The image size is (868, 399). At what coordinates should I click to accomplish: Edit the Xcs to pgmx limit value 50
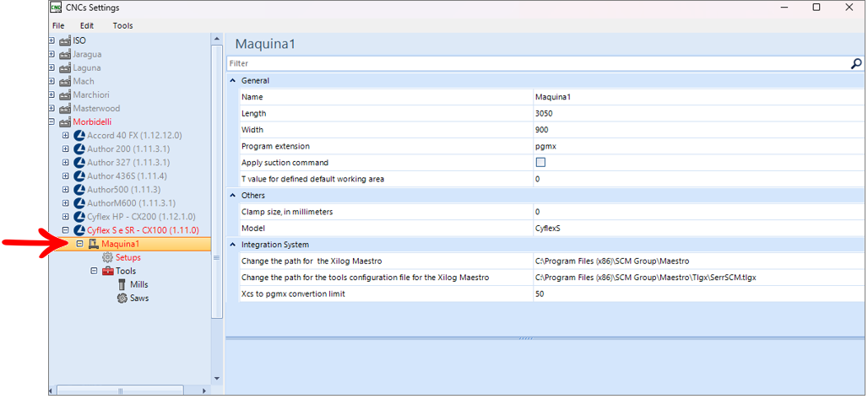point(698,294)
